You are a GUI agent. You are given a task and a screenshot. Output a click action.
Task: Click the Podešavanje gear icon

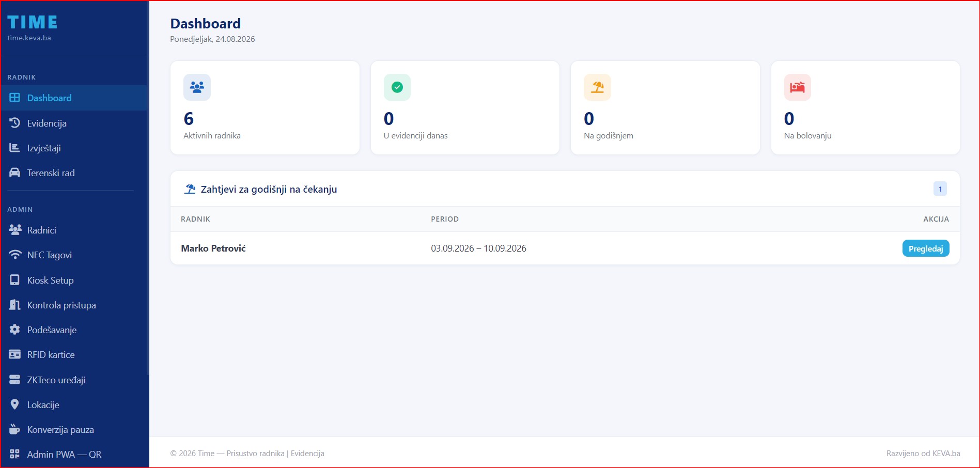pos(15,330)
